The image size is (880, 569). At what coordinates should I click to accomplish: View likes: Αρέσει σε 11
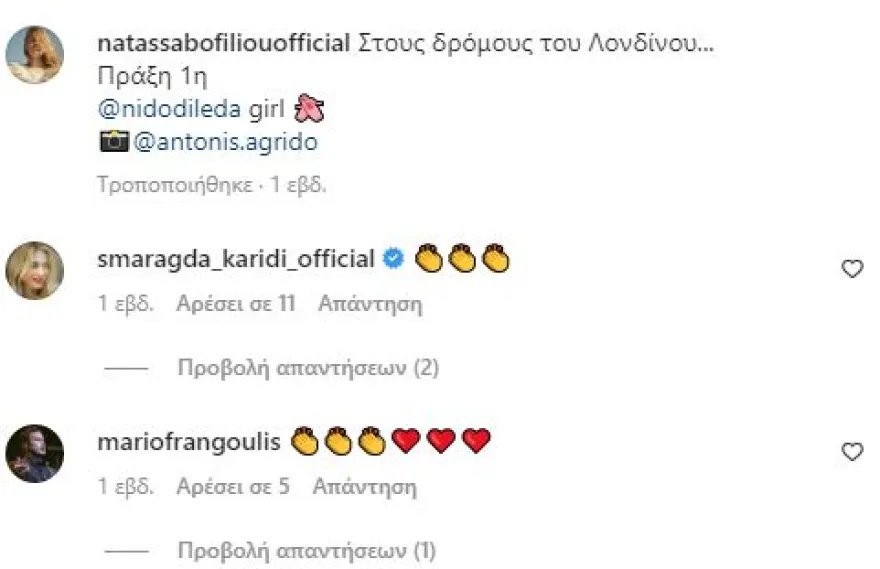(x=236, y=304)
